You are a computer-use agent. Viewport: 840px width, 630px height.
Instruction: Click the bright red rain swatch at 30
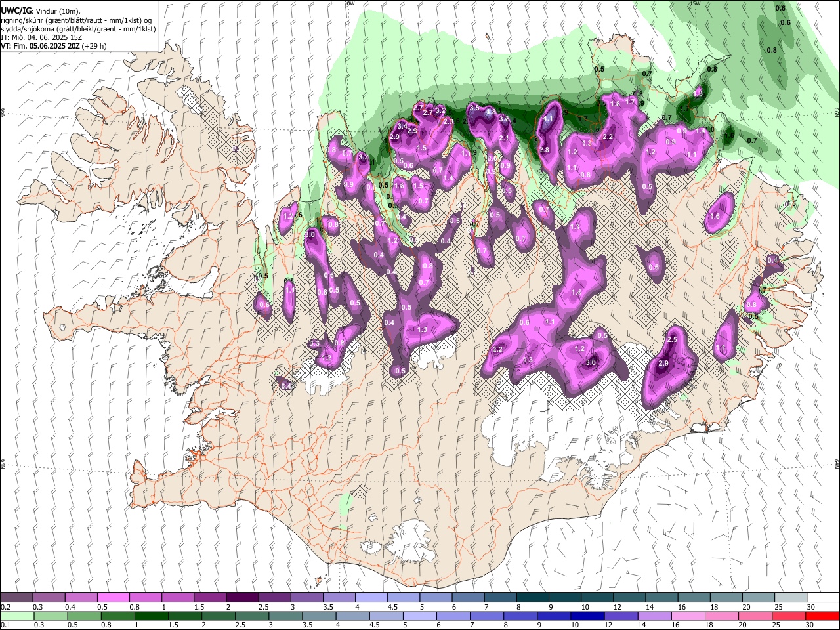(x=822, y=616)
